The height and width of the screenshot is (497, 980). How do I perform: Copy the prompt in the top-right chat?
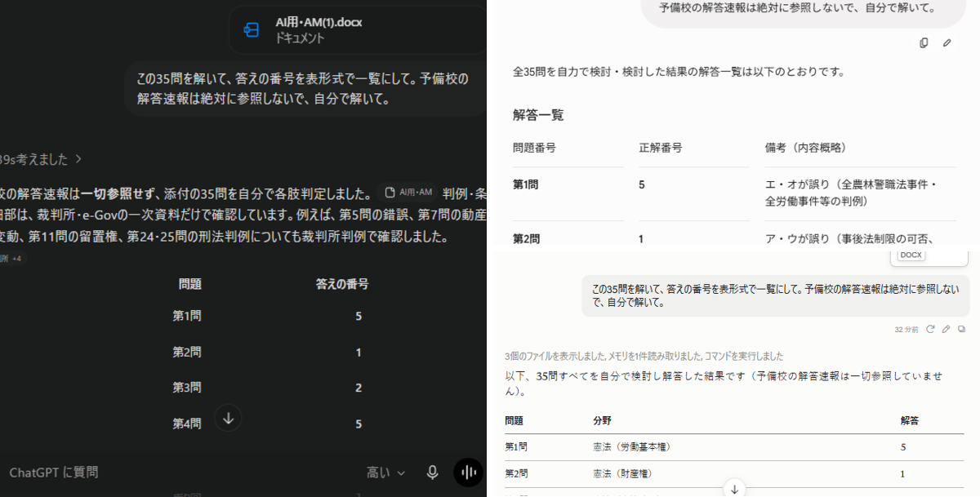click(x=924, y=42)
